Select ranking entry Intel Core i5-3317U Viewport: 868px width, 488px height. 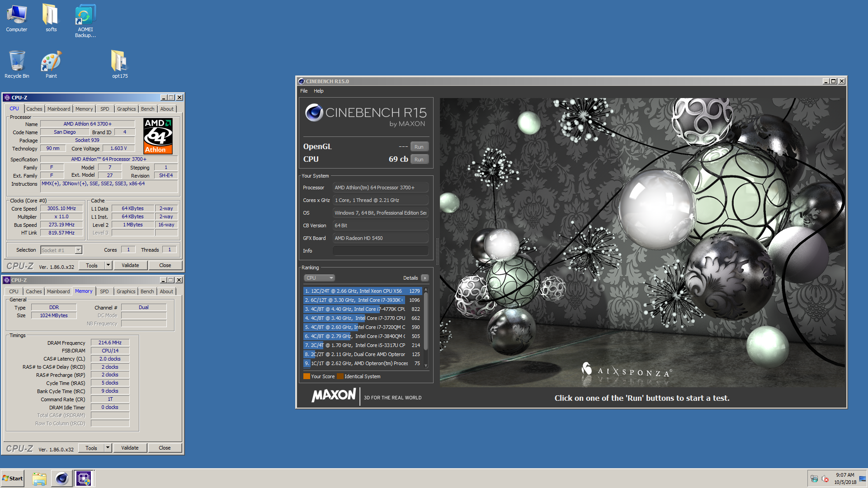pos(363,345)
